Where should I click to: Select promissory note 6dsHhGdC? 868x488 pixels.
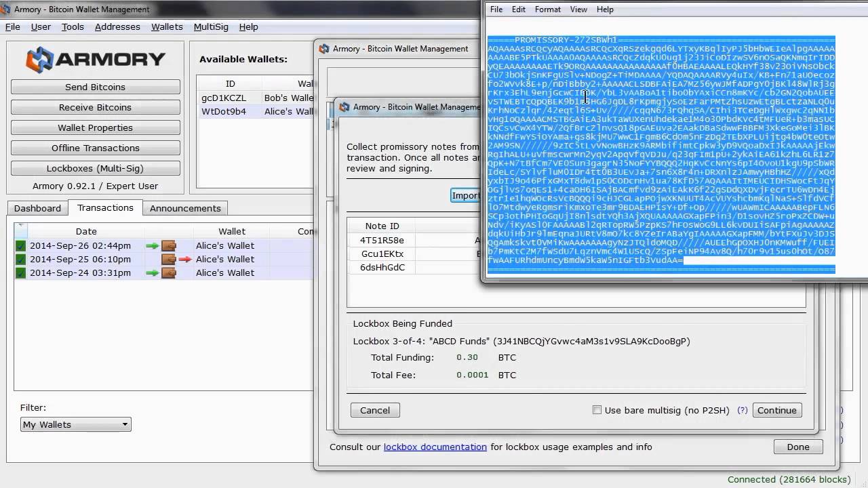(382, 267)
